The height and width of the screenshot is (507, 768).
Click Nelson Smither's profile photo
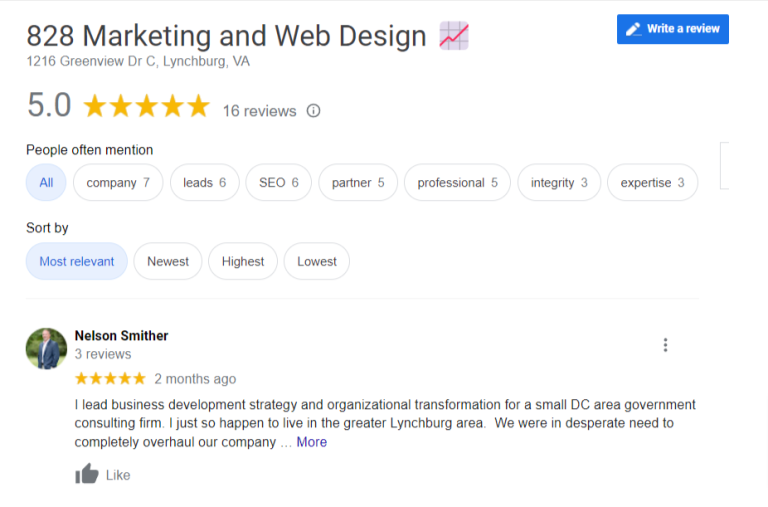[x=47, y=348]
